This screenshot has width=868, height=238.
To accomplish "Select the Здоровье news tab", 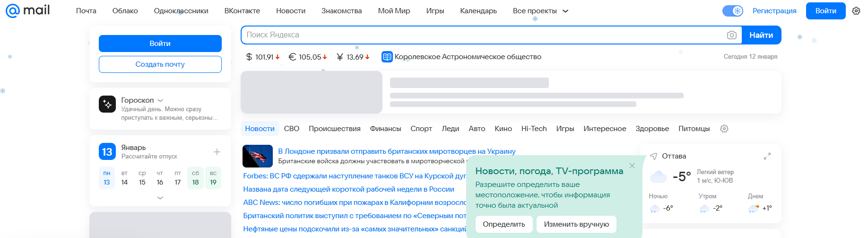I will point(652,129).
